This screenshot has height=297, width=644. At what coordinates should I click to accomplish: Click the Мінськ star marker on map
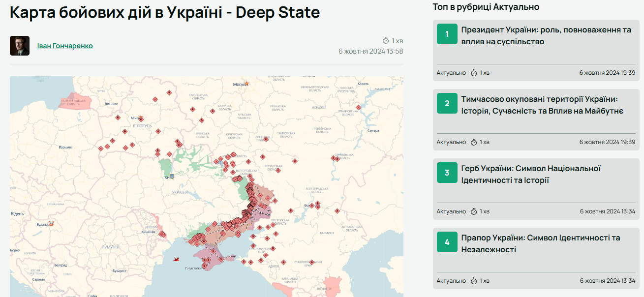(x=141, y=118)
